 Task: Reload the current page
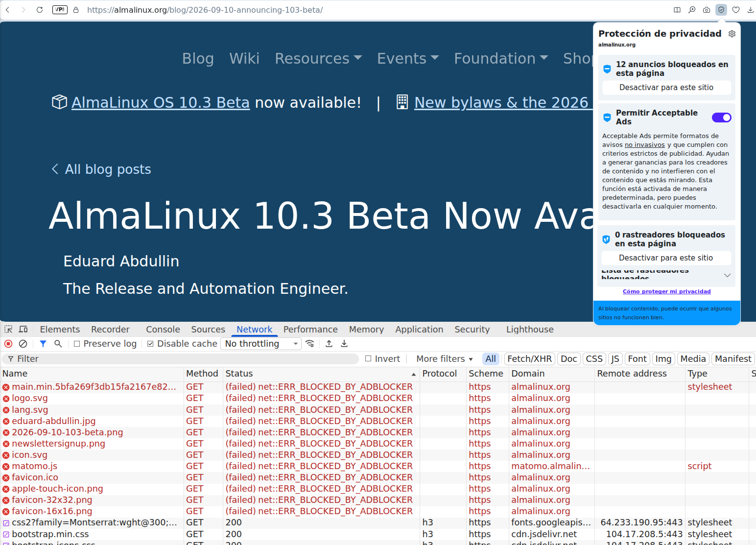pos(40,10)
